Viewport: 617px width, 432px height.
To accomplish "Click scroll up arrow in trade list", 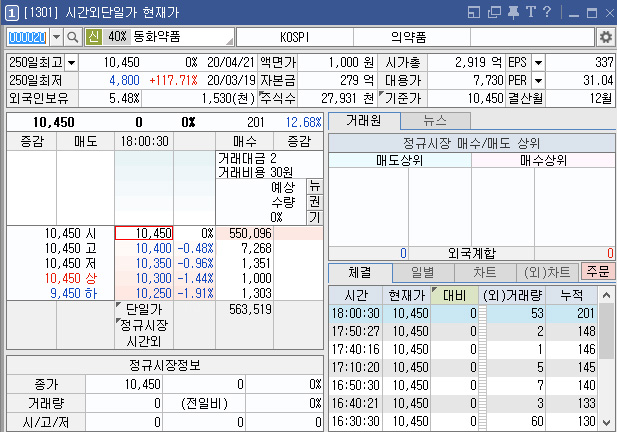I will [606, 295].
